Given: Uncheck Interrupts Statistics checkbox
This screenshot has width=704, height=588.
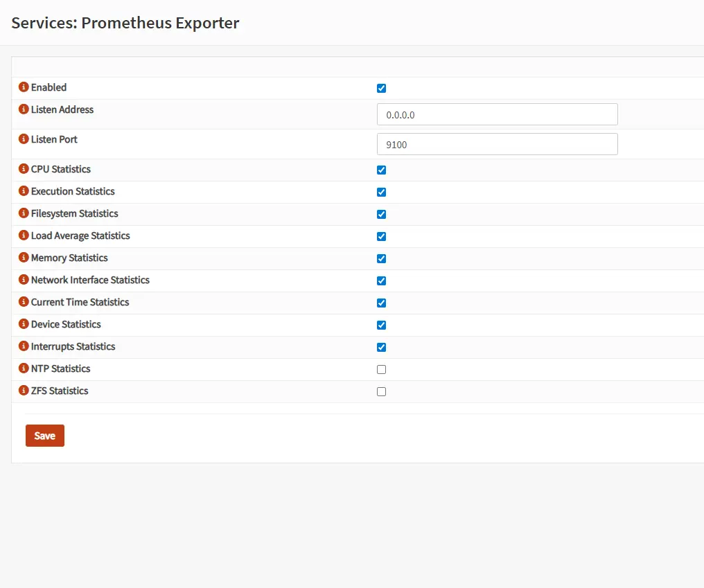Looking at the screenshot, I should coord(381,347).
